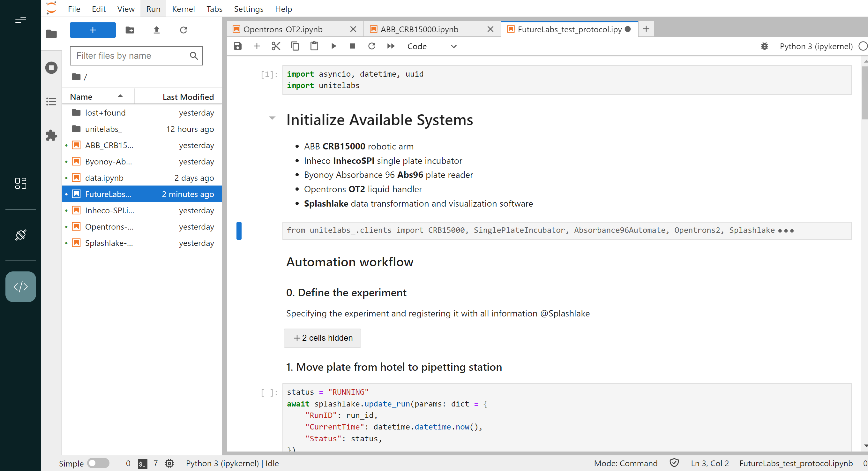The image size is (868, 471).
Task: Select the data.ipynb file
Action: click(142, 178)
